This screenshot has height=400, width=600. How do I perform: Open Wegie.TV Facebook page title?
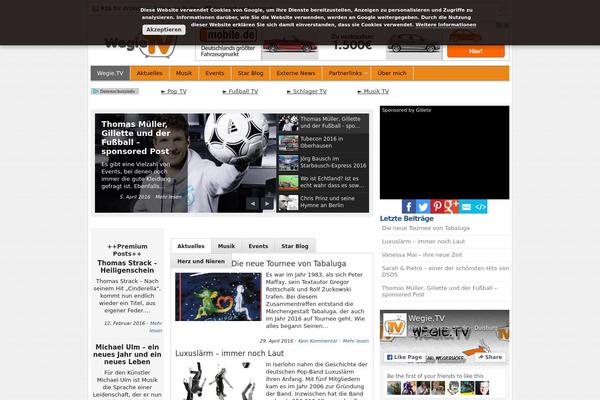pyautogui.click(x=426, y=318)
